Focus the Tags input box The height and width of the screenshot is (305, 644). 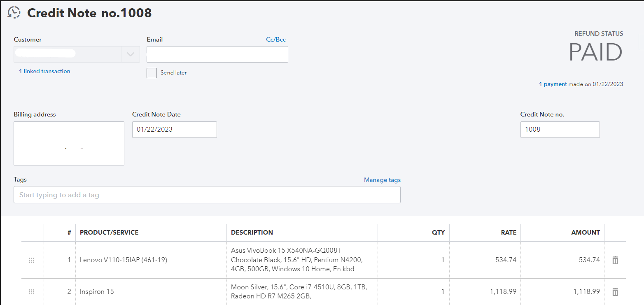(x=207, y=195)
